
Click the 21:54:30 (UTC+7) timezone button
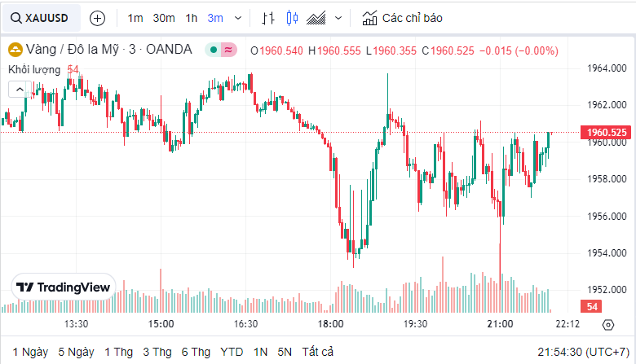click(582, 352)
